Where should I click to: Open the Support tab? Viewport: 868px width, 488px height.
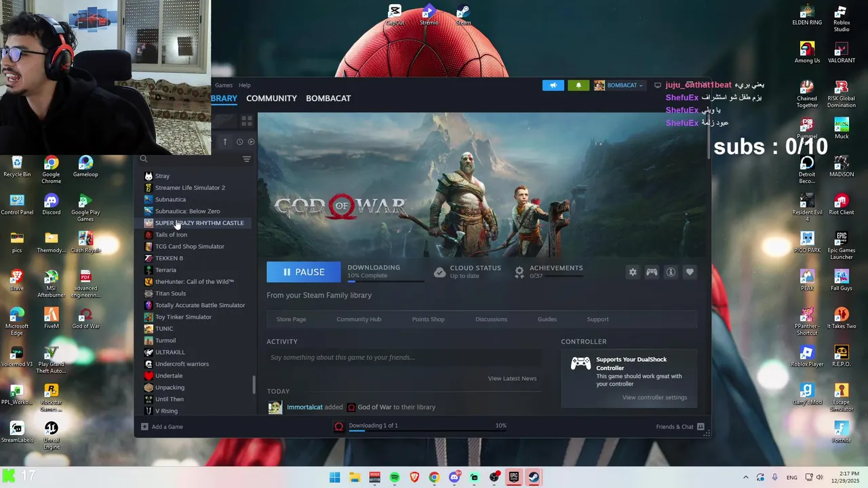coord(597,319)
